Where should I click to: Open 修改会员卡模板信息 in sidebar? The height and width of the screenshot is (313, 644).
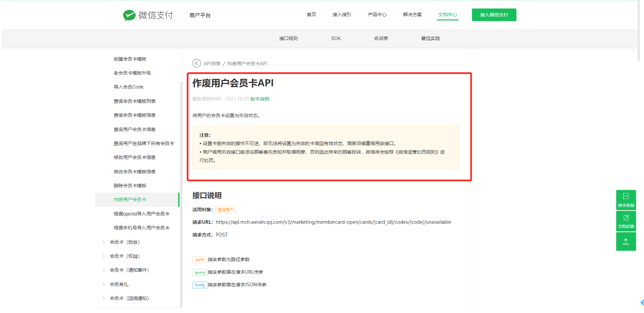tap(134, 172)
